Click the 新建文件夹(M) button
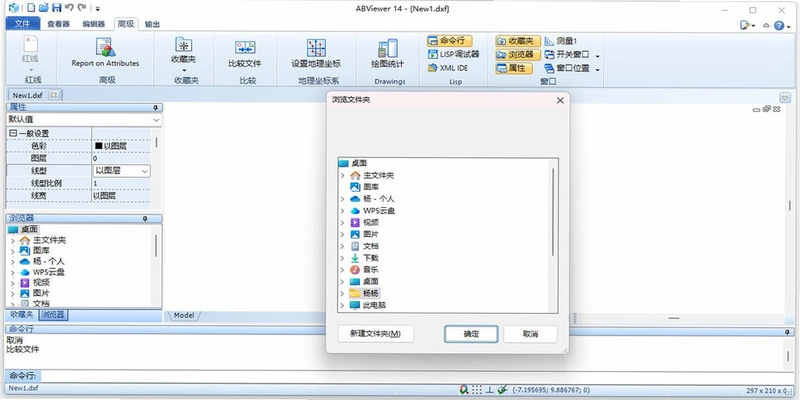 (x=376, y=334)
